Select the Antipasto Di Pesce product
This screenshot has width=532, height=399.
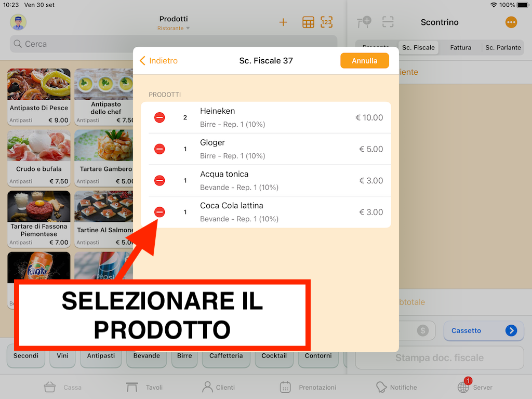click(x=38, y=97)
